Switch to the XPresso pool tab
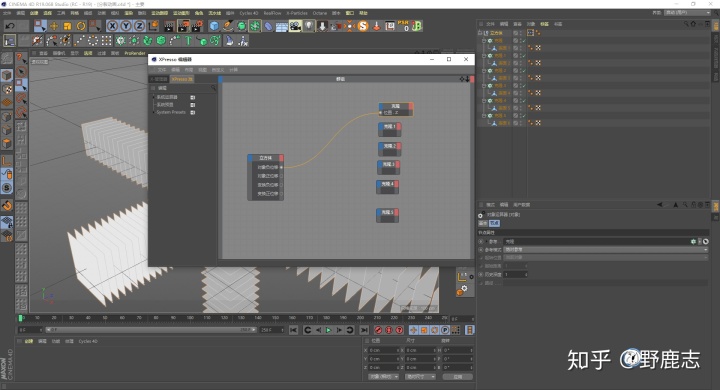 182,79
